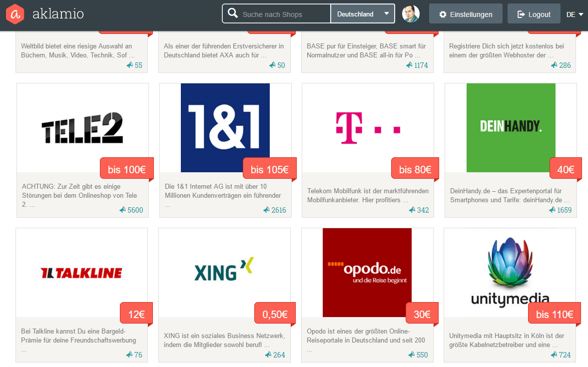The image size is (588, 367).
Task: Click the logout arrow icon
Action: pyautogui.click(x=521, y=14)
